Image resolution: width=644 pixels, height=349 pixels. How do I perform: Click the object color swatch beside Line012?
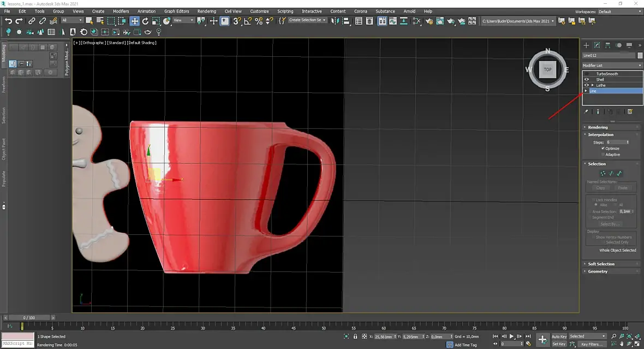pos(640,55)
